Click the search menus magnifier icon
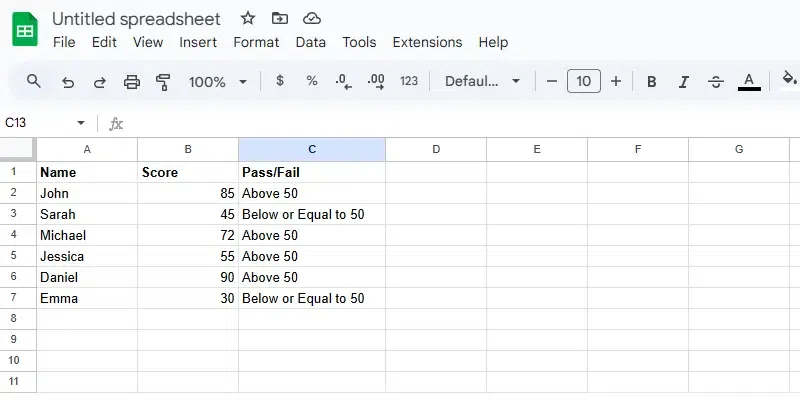The width and height of the screenshot is (800, 400). coord(34,82)
